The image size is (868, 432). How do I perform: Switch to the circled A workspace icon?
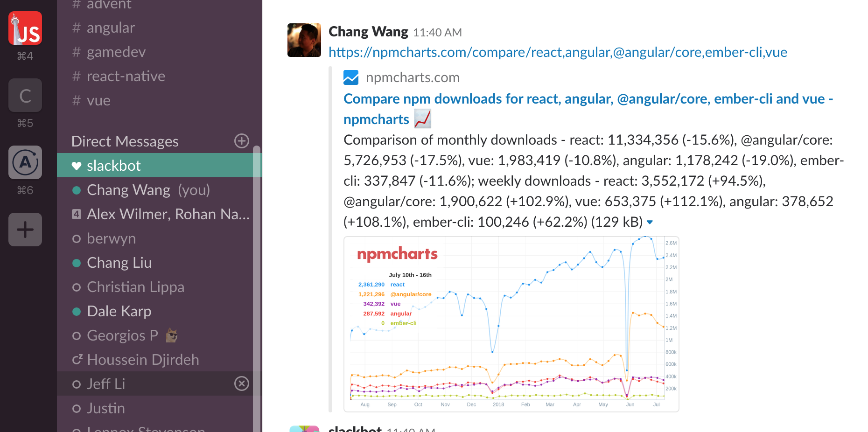[25, 162]
